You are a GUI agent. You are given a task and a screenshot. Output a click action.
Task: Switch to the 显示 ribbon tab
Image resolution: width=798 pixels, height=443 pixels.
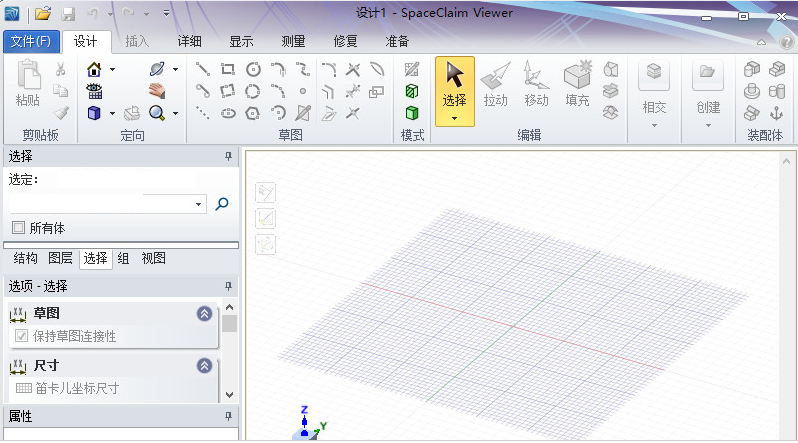pos(241,41)
